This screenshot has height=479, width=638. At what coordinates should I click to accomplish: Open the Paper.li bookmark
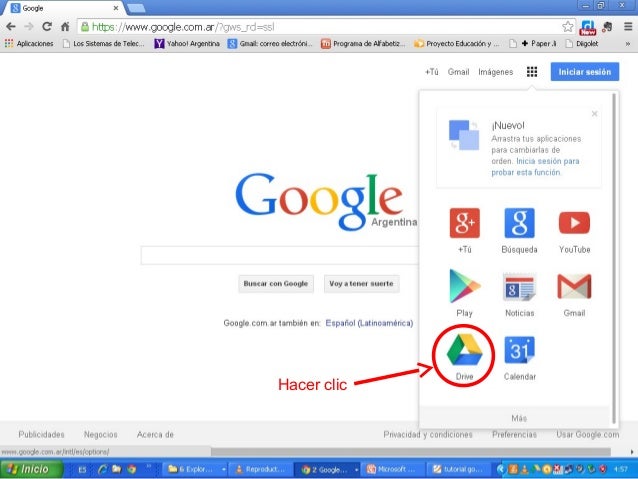(533, 43)
